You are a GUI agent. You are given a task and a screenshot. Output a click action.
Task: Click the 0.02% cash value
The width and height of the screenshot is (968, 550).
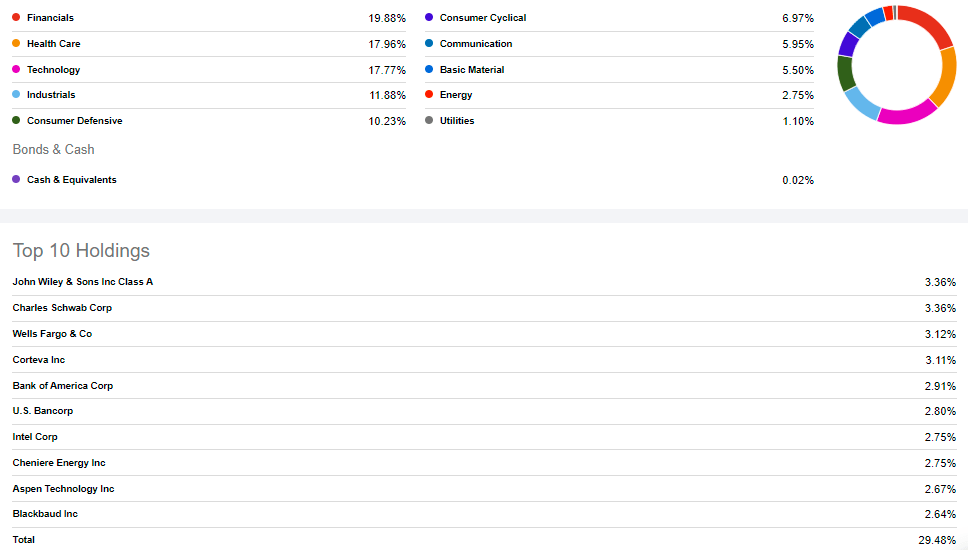pos(798,180)
